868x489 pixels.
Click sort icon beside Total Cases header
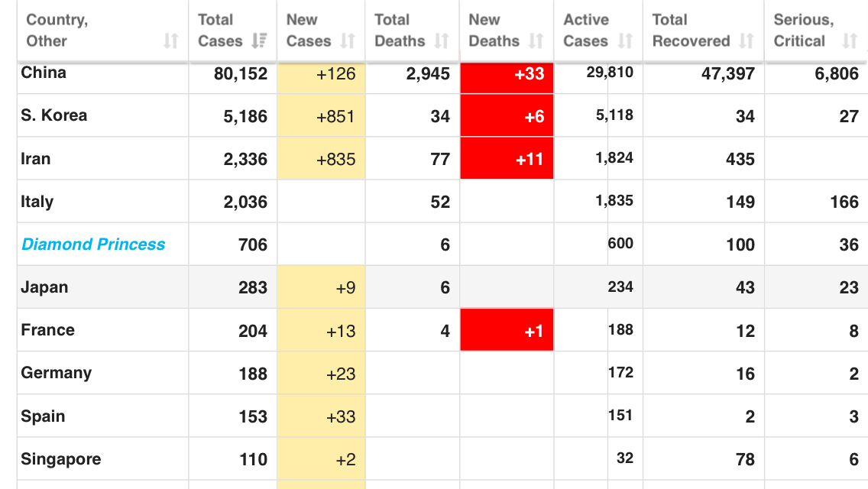point(260,41)
